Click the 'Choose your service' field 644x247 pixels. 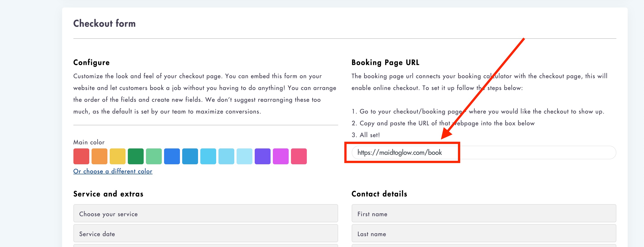(x=206, y=213)
